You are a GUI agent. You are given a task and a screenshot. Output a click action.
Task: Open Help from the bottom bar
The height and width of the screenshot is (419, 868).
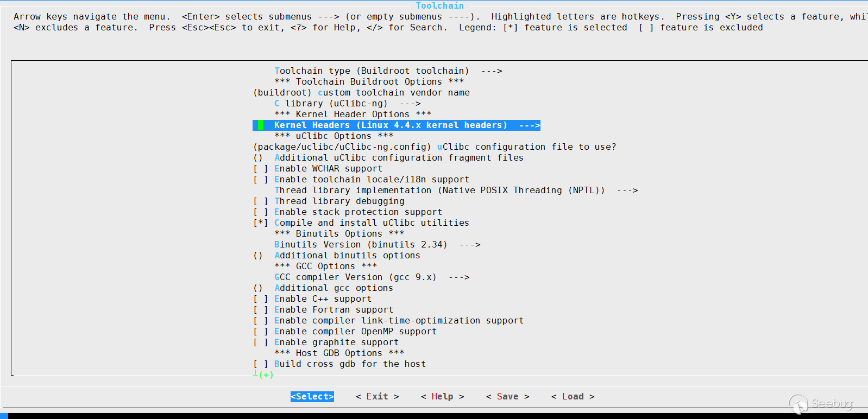click(442, 397)
